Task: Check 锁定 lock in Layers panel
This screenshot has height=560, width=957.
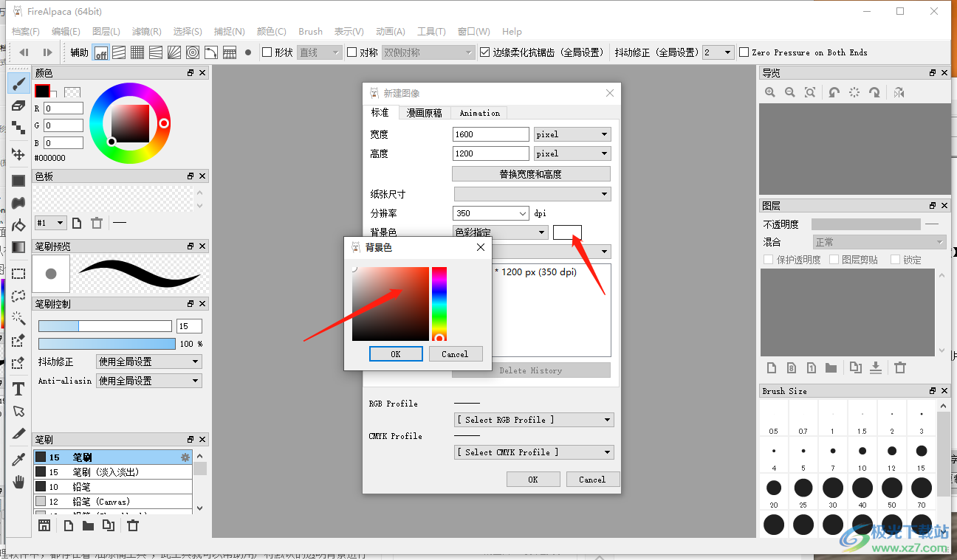Action: (x=895, y=260)
